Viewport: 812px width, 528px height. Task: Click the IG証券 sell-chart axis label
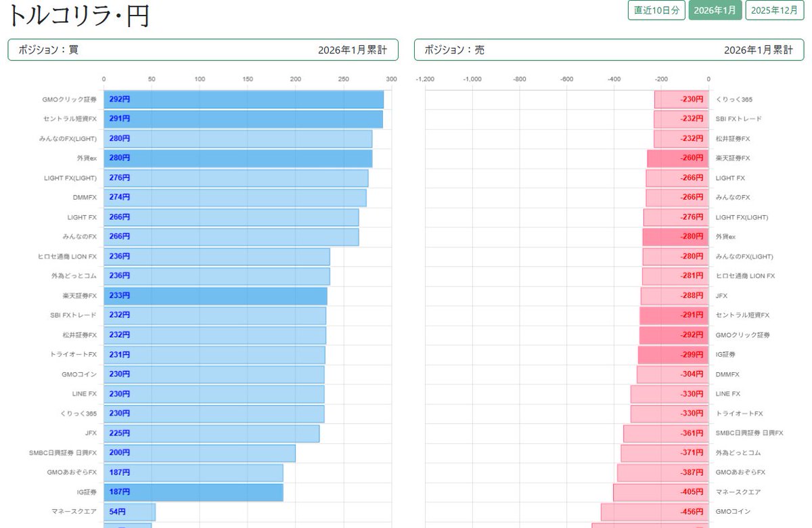pyautogui.click(x=725, y=355)
